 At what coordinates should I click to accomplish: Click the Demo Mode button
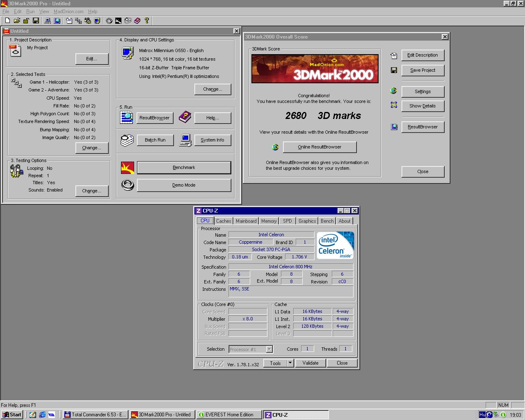click(184, 185)
